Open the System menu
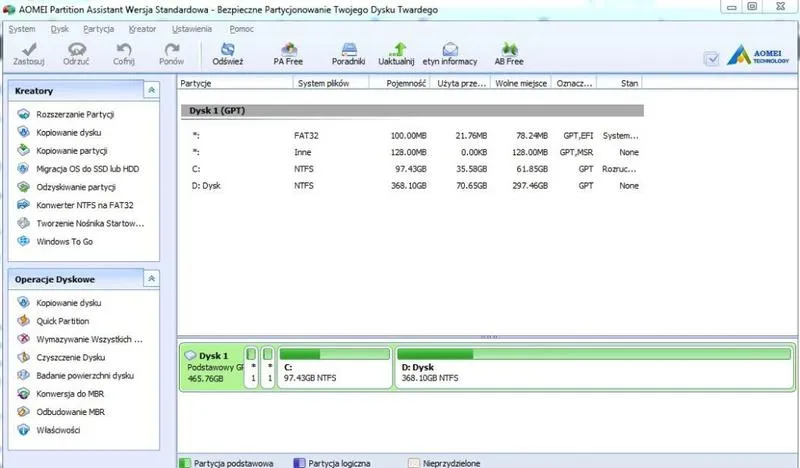The width and height of the screenshot is (800, 468). tap(22, 29)
